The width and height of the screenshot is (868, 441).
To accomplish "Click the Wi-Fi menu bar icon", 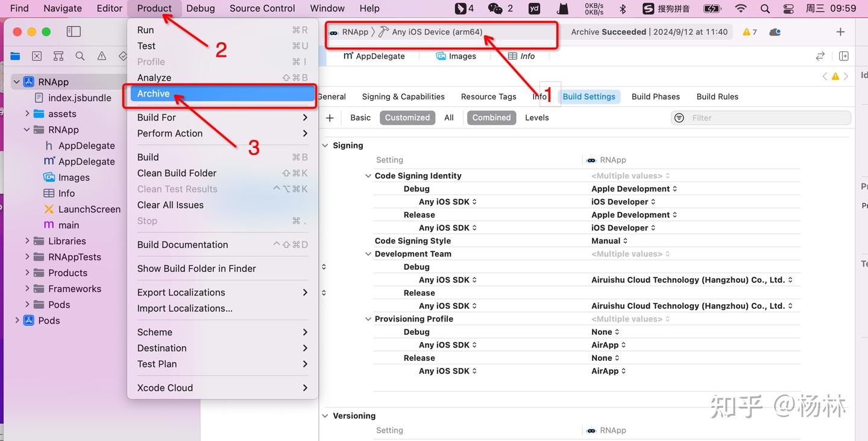I will pos(741,8).
